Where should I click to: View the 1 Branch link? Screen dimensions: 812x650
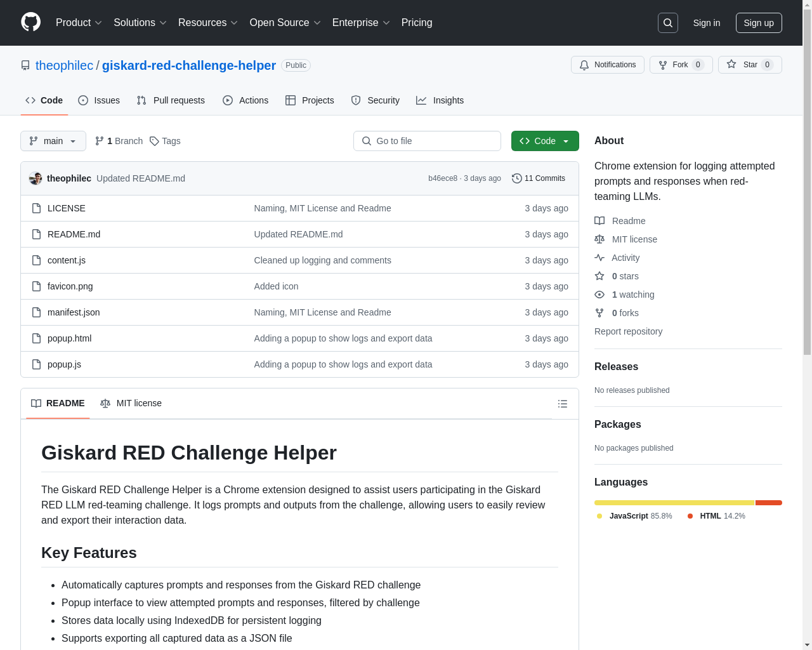(119, 141)
